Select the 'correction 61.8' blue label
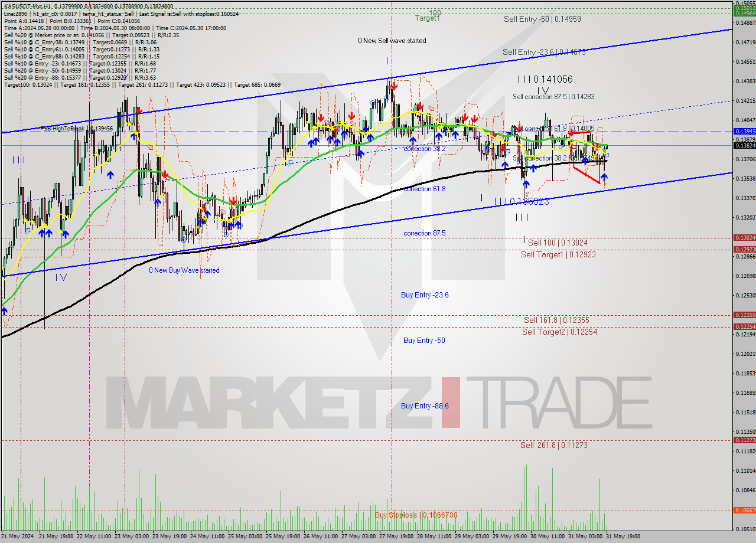This screenshot has height=543, width=756. [x=425, y=189]
